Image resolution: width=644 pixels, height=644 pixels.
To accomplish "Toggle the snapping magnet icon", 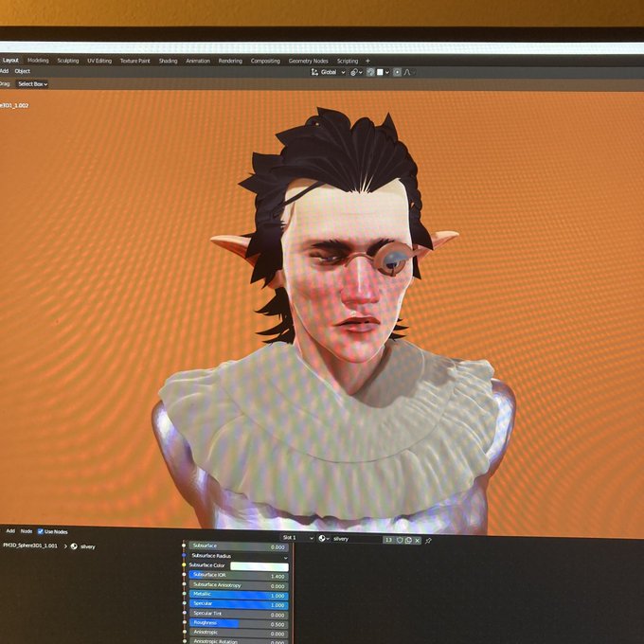I will click(370, 72).
